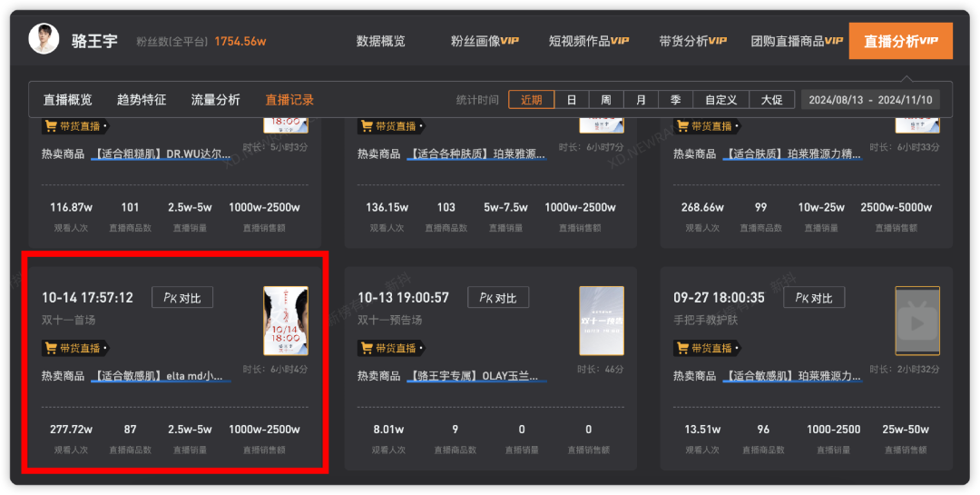Click the shopping cart icon on the 10-14 card
The width and height of the screenshot is (980, 495).
50,348
